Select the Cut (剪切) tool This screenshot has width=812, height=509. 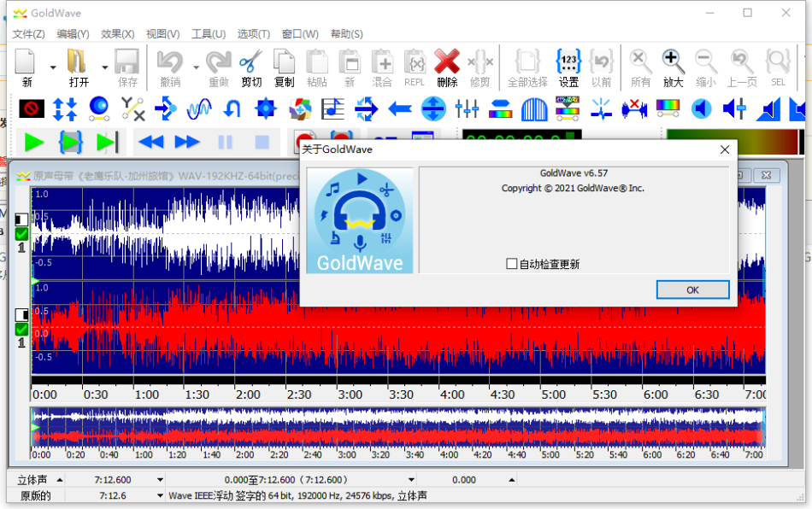point(251,67)
